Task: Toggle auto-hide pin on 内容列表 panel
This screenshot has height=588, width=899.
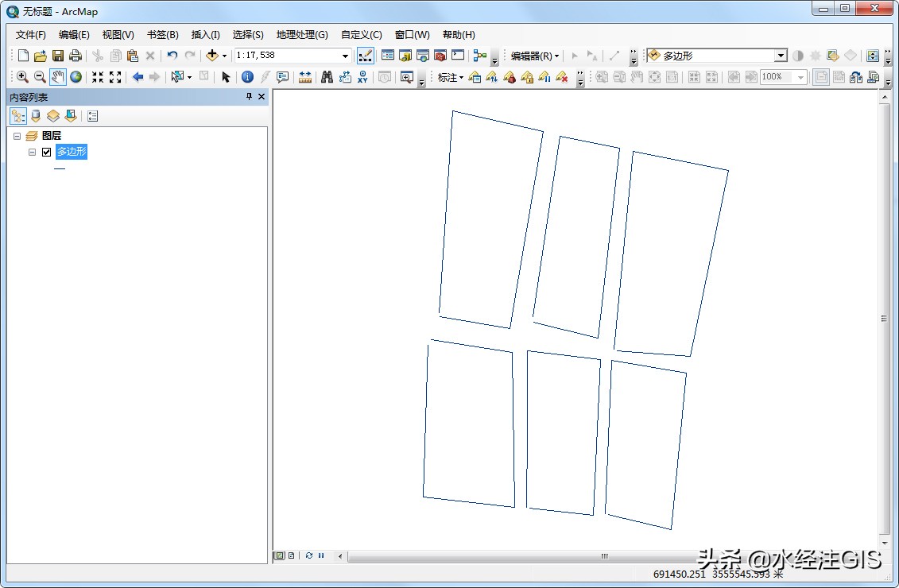Action: click(249, 97)
